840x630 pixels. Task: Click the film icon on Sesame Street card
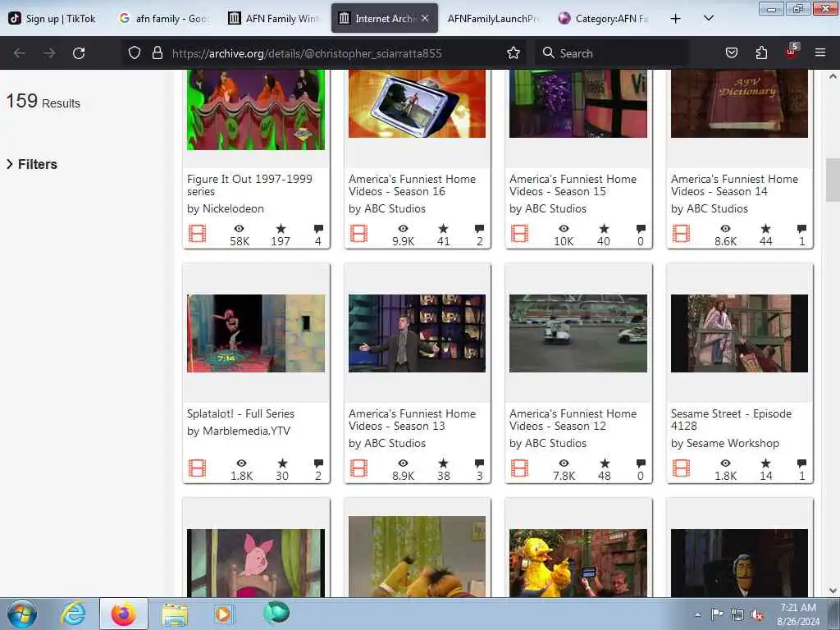click(681, 468)
